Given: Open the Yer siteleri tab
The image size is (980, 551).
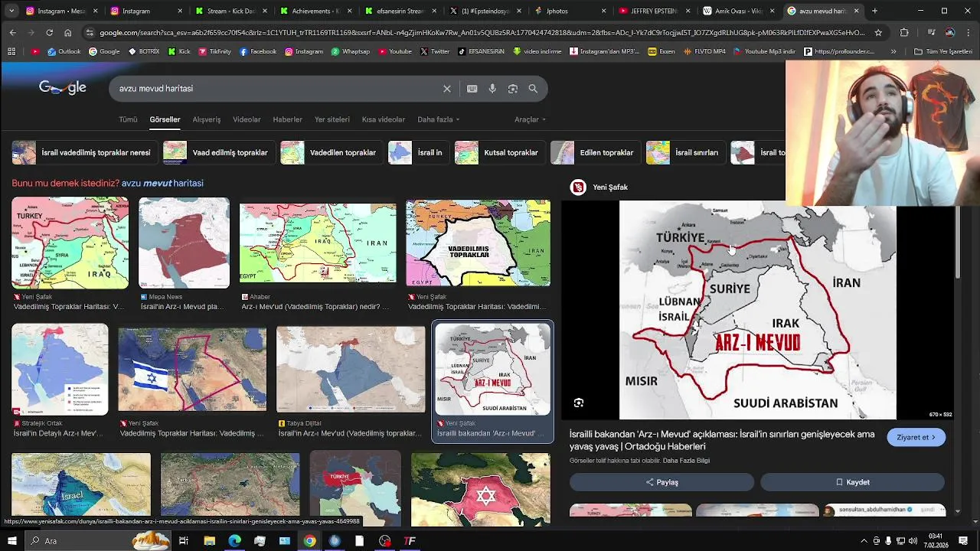Looking at the screenshot, I should pos(332,119).
